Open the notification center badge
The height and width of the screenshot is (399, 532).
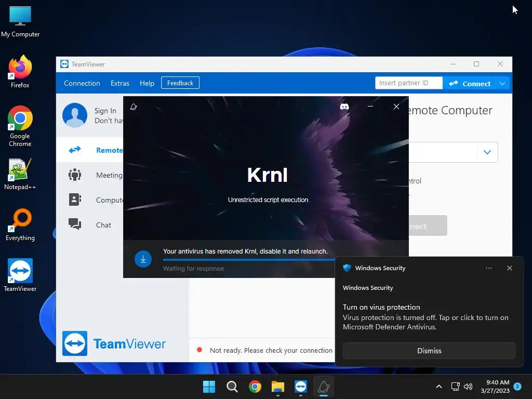(x=517, y=387)
